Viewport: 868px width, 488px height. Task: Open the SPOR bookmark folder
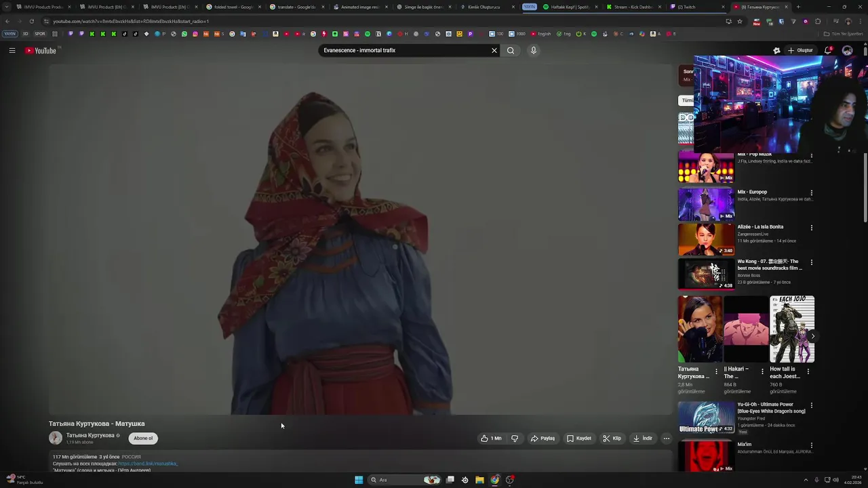[40, 34]
